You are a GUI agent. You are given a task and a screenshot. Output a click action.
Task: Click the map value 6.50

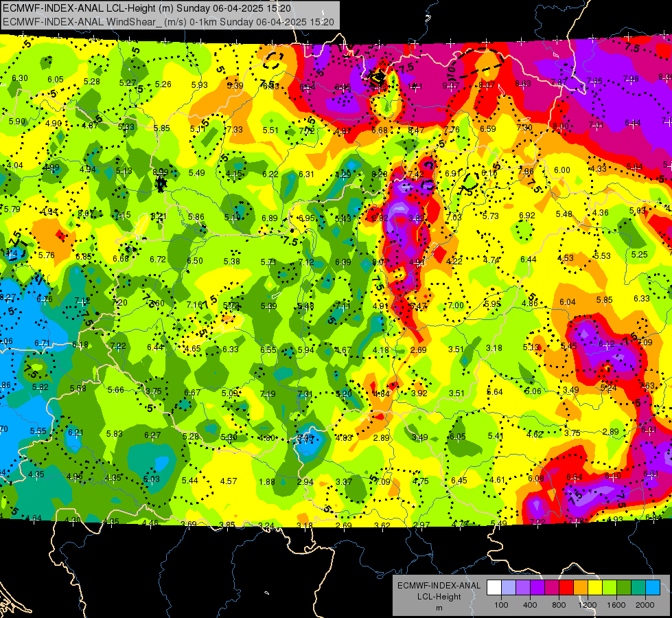[195, 261]
